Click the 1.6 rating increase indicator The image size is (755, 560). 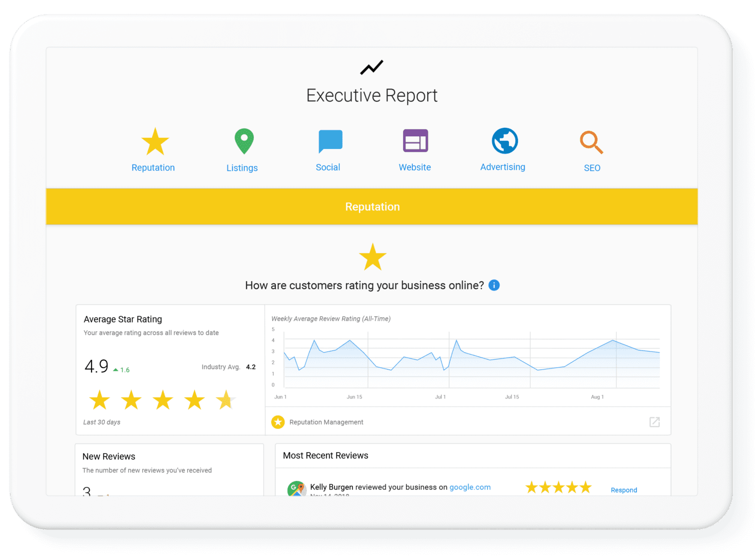point(121,370)
